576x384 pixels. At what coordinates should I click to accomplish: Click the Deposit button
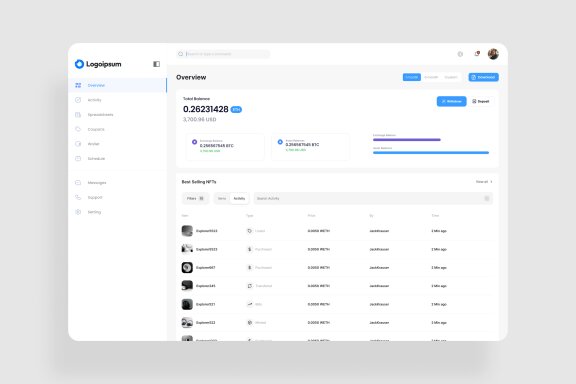(x=480, y=101)
